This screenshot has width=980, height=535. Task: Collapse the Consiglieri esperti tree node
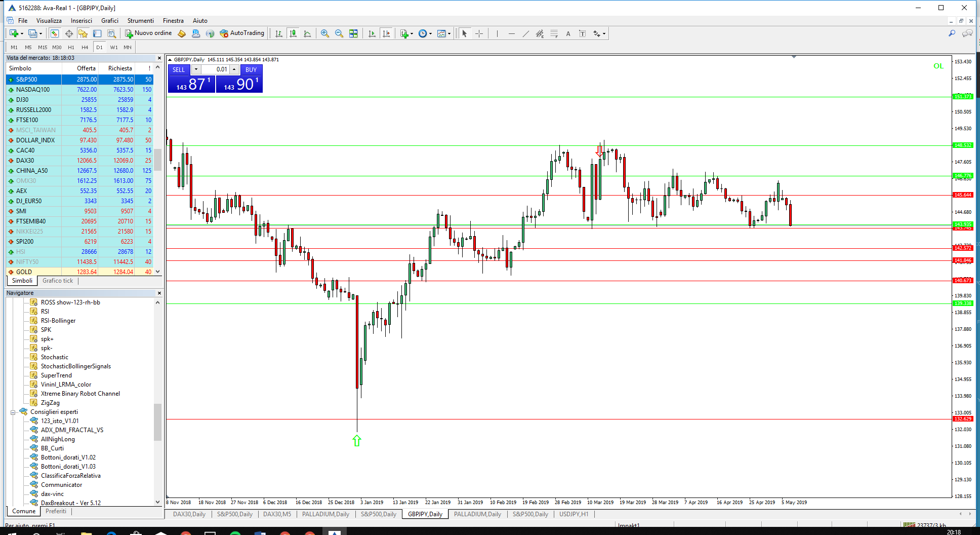[x=13, y=412]
